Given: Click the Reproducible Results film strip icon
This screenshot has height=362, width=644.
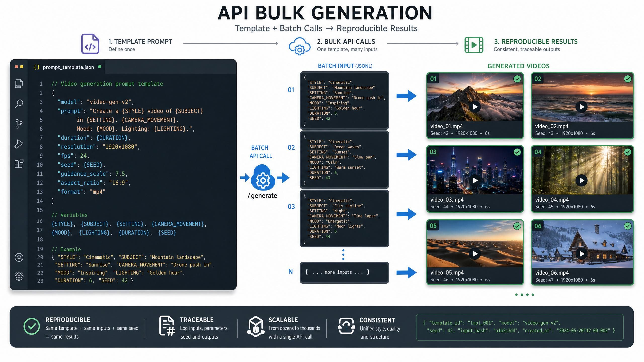Looking at the screenshot, I should (474, 45).
